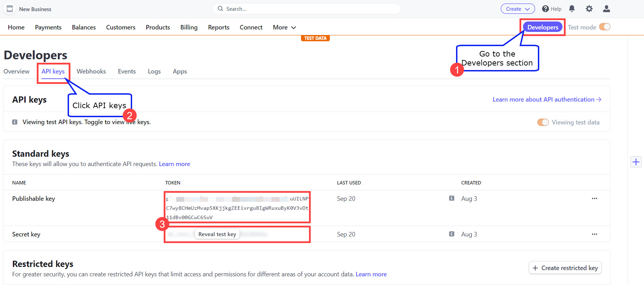
Task: Click info icon in Publishable key row
Action: click(452, 198)
